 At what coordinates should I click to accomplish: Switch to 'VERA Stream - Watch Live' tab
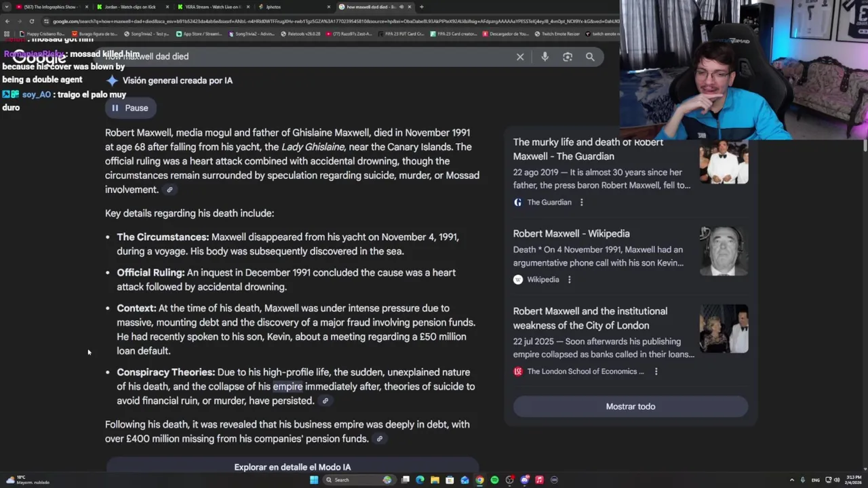click(213, 7)
